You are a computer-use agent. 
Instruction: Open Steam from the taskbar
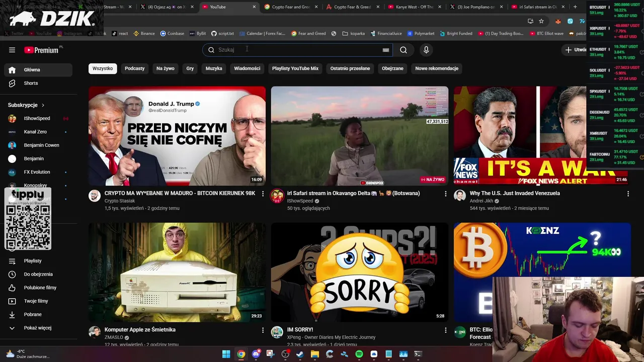(300, 354)
